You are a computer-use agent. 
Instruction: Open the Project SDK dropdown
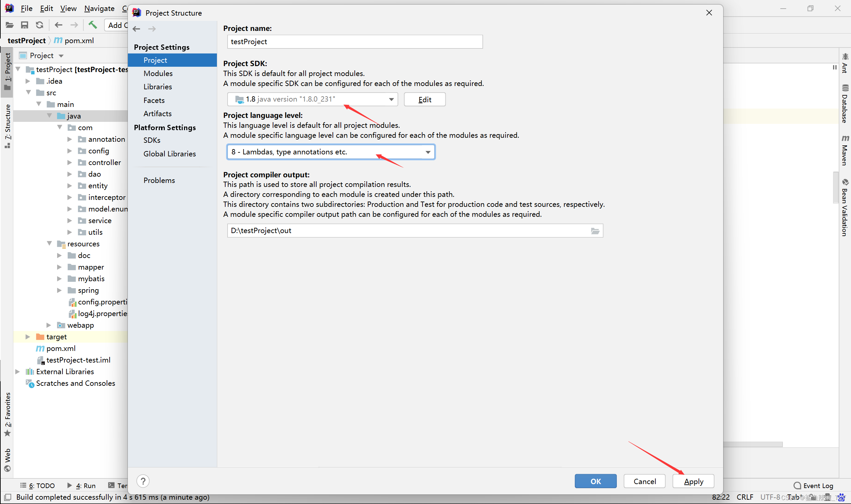click(x=391, y=99)
